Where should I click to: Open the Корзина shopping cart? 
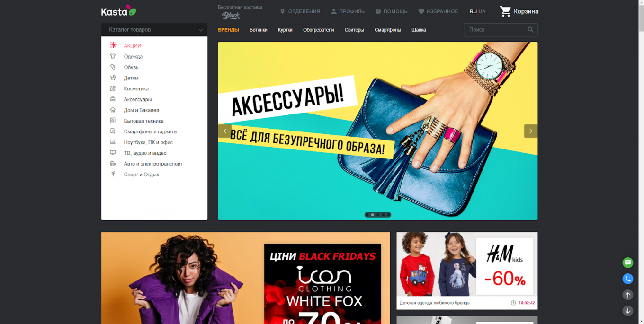(519, 11)
